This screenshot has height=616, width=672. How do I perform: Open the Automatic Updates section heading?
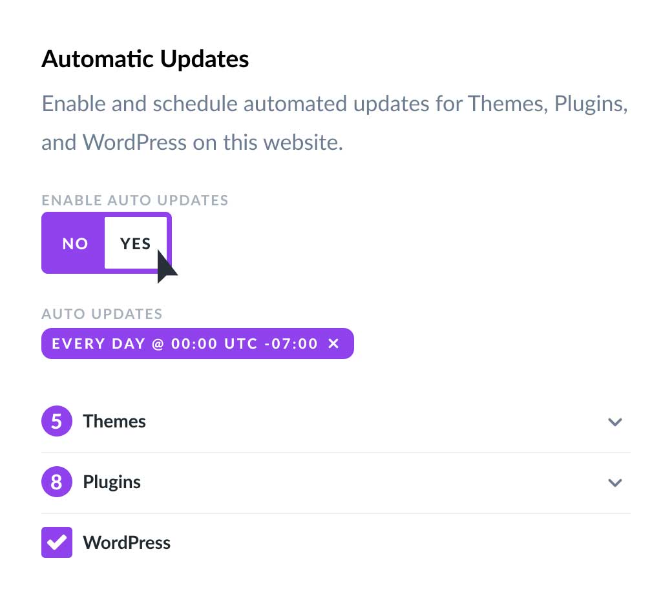pyautogui.click(x=145, y=59)
